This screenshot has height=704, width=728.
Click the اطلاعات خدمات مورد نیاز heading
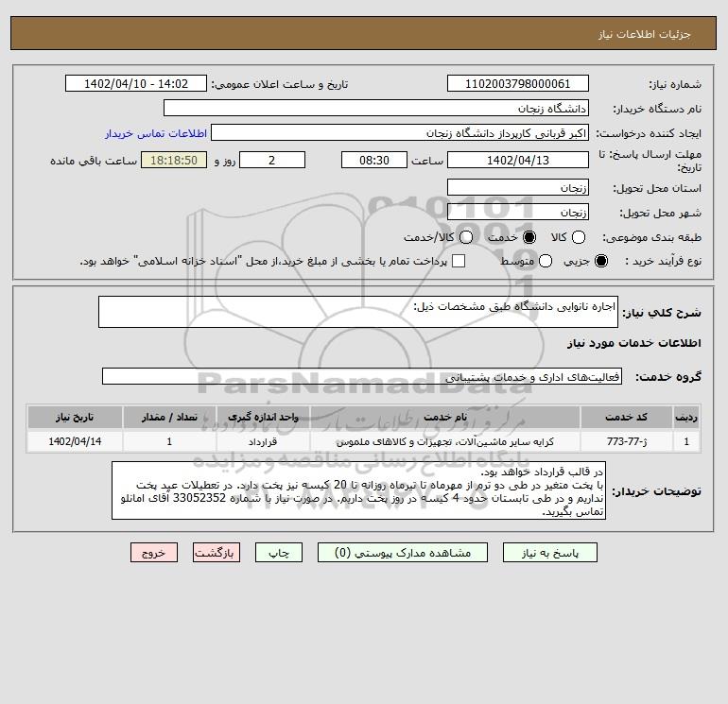(633, 343)
